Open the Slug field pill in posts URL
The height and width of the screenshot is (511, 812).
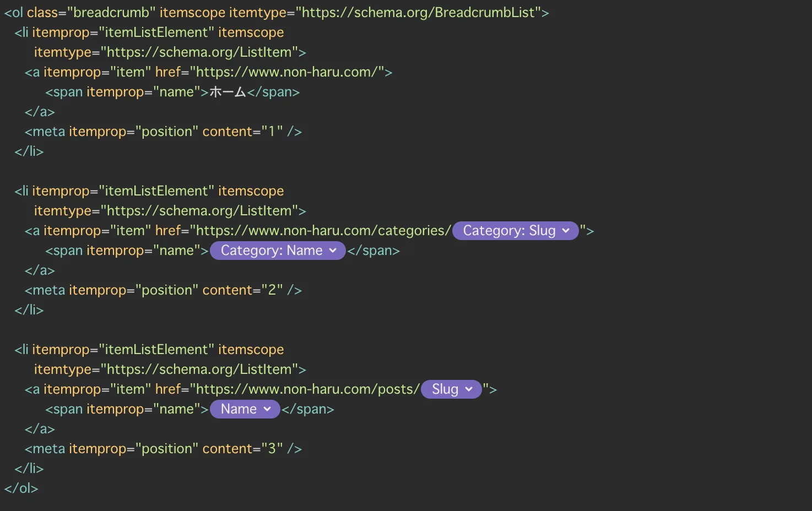pyautogui.click(x=451, y=389)
